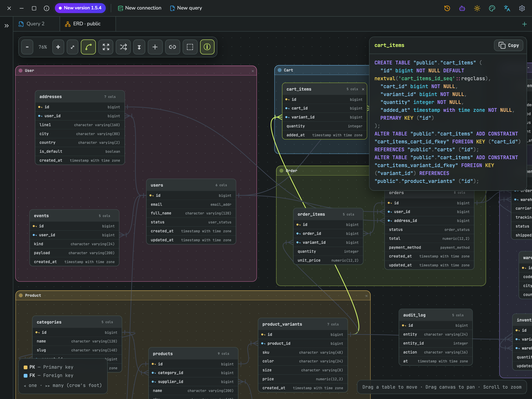Click New connection
Screen dimensions: 532x399
point(139,8)
